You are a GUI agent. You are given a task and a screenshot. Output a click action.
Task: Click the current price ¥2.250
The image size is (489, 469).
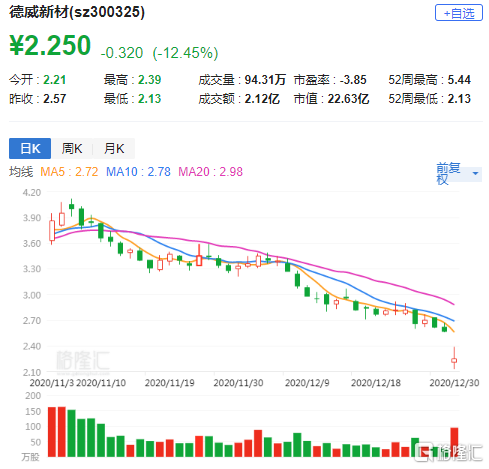click(50, 45)
